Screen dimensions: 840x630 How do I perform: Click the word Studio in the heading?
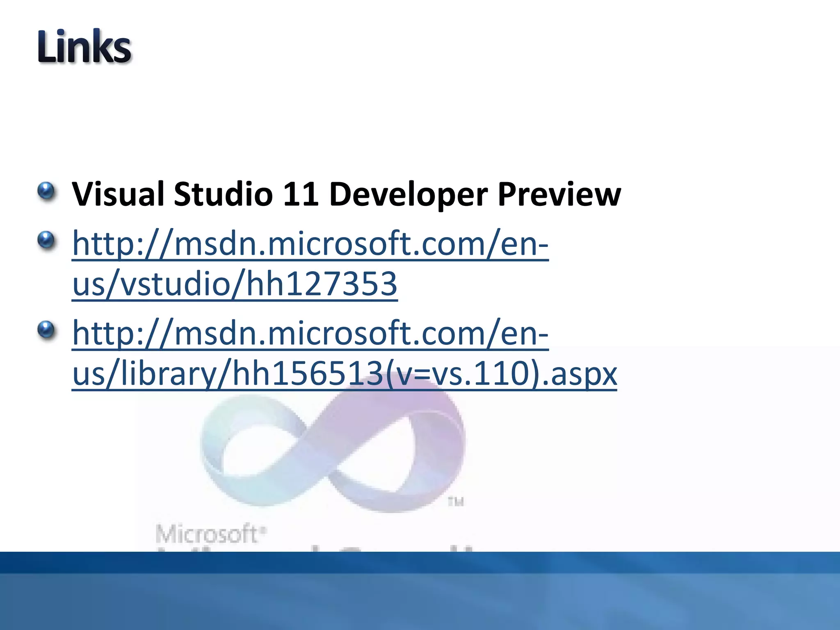[223, 194]
